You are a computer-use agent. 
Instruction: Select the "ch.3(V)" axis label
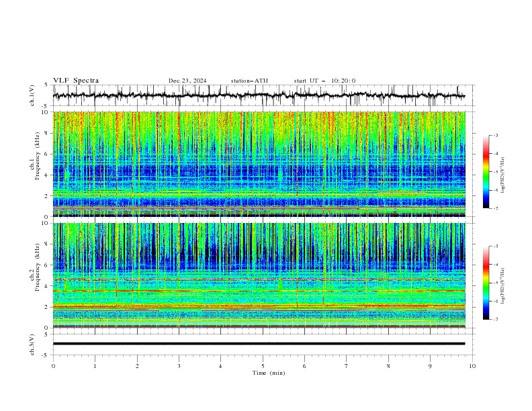32,345
